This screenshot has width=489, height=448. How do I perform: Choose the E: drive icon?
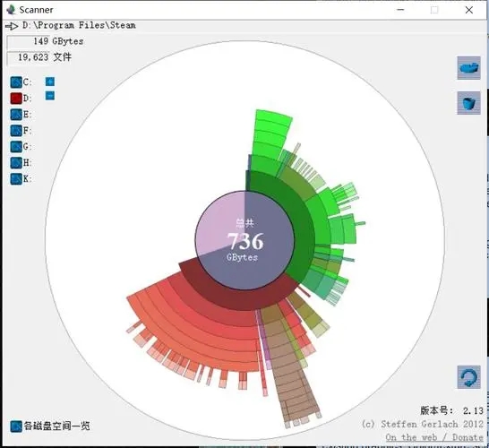[x=16, y=115]
